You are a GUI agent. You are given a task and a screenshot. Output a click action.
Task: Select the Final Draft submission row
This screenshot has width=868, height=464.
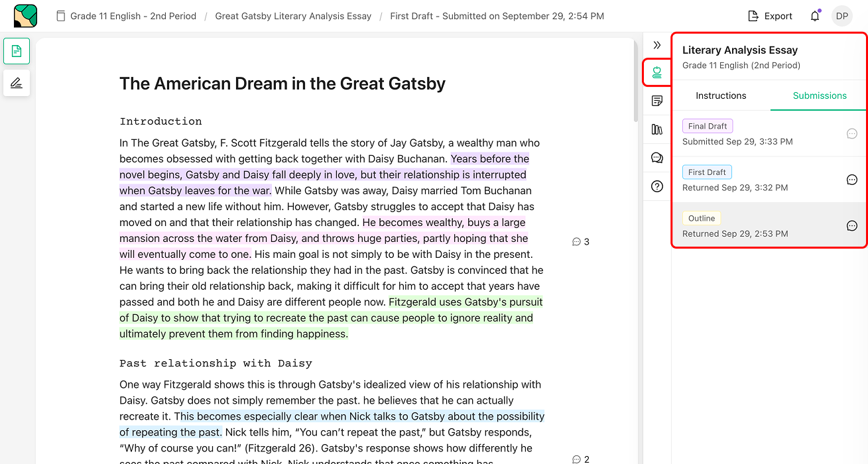769,133
